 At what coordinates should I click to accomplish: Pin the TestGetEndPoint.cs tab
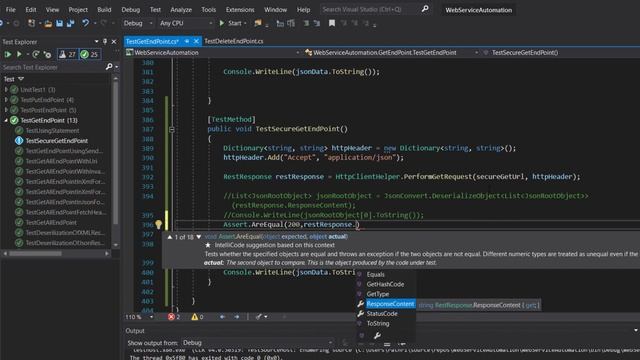[x=187, y=41]
